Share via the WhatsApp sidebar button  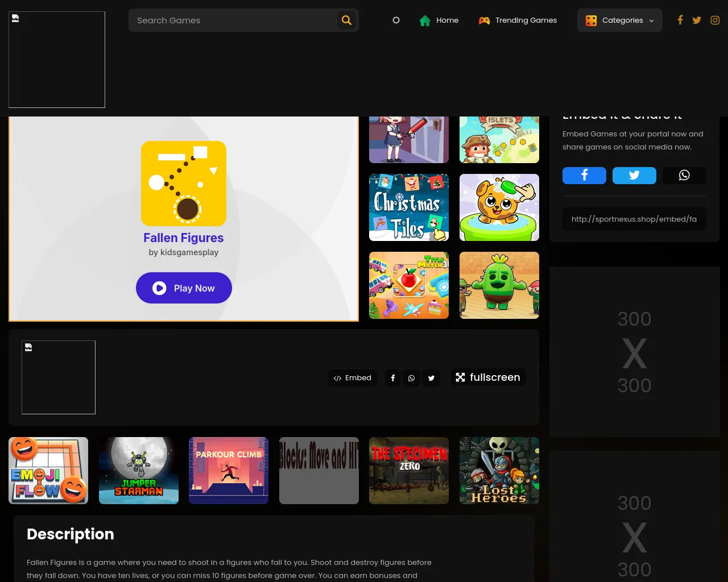click(x=684, y=175)
